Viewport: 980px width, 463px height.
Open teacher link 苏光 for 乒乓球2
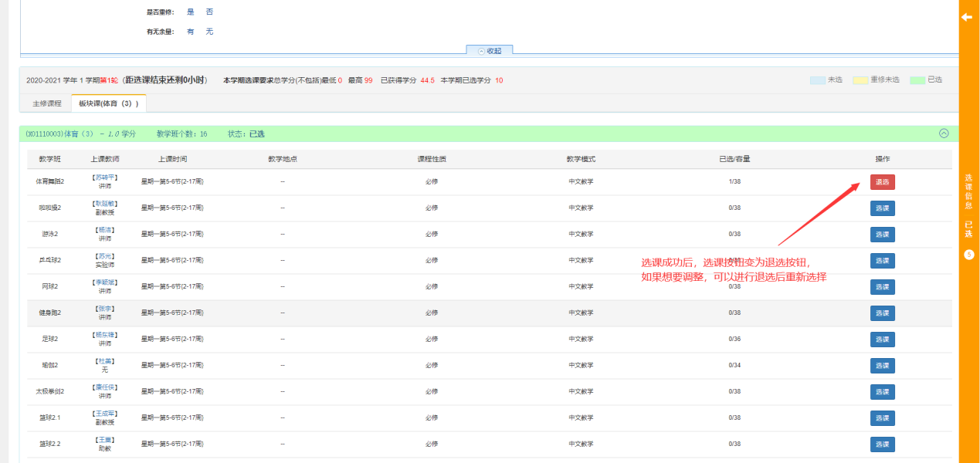coord(105,256)
